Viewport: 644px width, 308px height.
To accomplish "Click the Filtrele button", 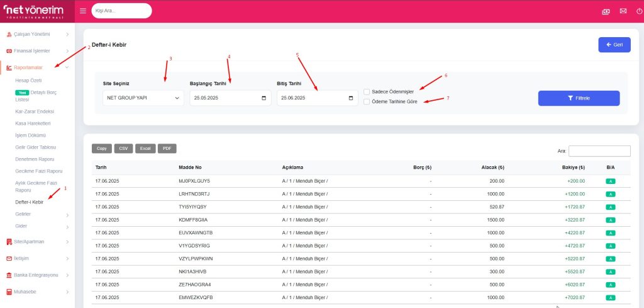I will pyautogui.click(x=579, y=98).
